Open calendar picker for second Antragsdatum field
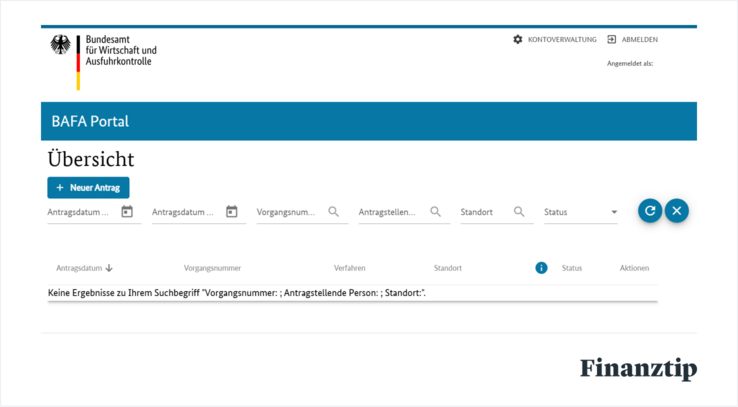 [x=232, y=212]
